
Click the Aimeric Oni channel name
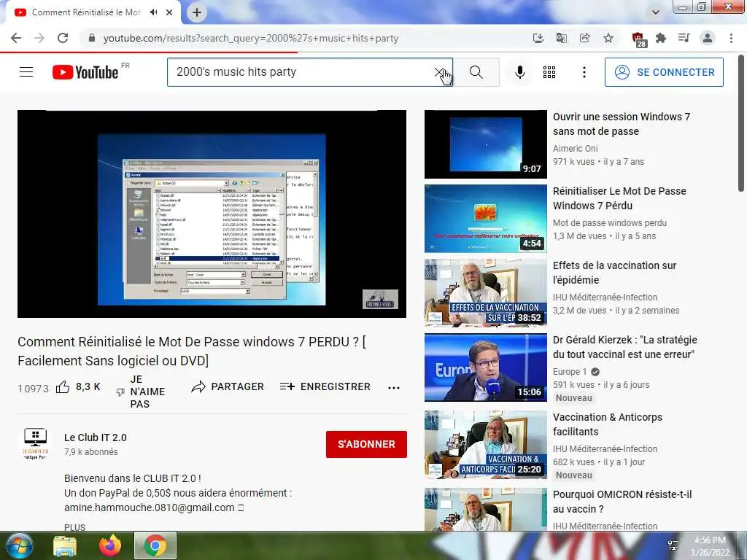tap(575, 149)
